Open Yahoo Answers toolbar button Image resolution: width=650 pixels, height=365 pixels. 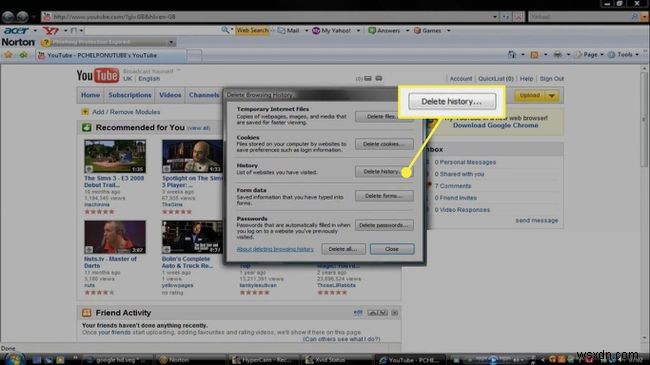point(384,31)
